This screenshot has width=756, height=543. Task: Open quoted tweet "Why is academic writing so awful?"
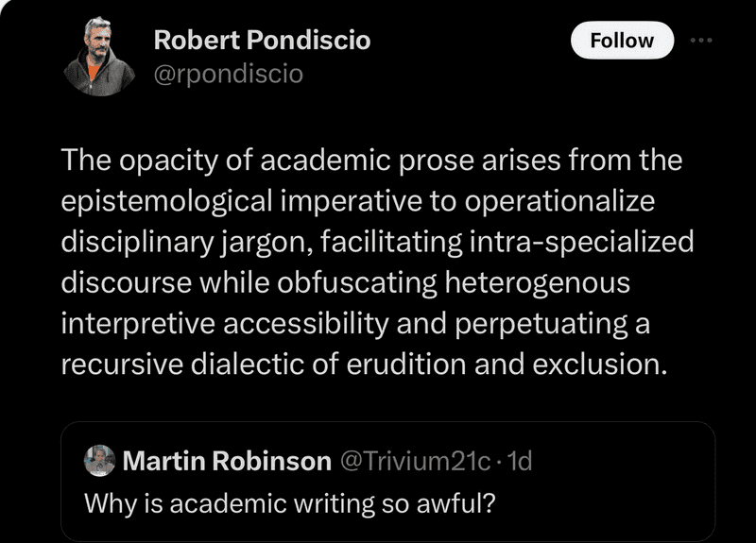[x=290, y=502]
